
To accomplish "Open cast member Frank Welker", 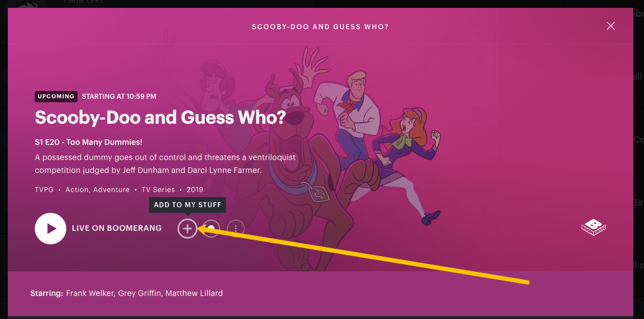I will (x=90, y=294).
